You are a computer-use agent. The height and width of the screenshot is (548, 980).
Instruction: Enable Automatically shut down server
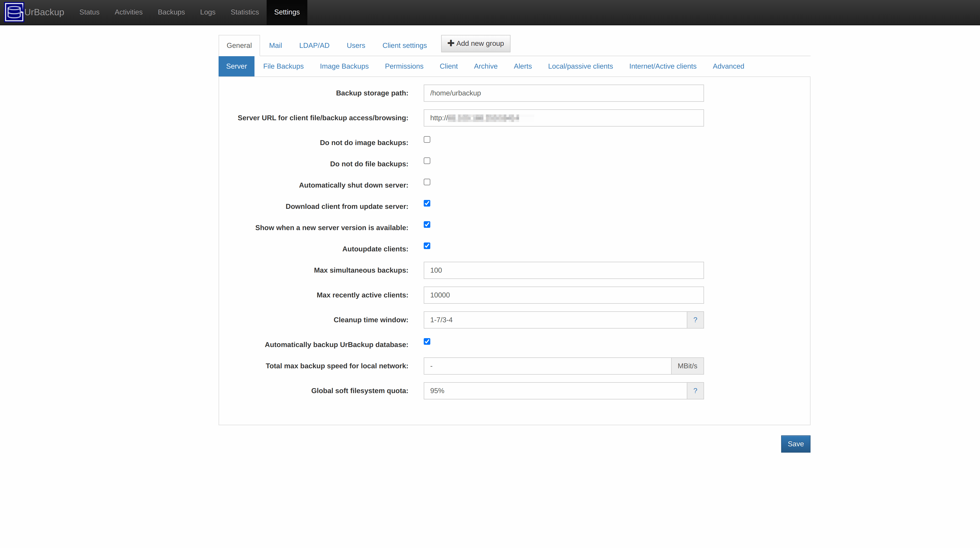tap(427, 182)
